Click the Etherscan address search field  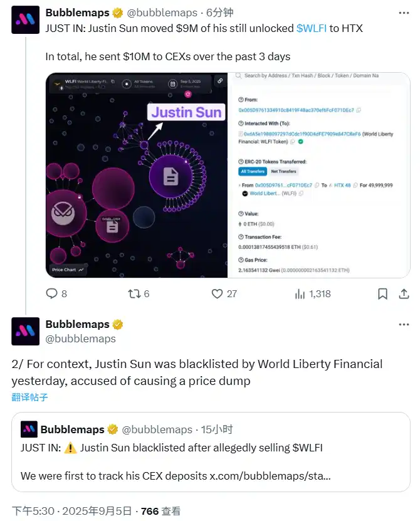(x=320, y=76)
